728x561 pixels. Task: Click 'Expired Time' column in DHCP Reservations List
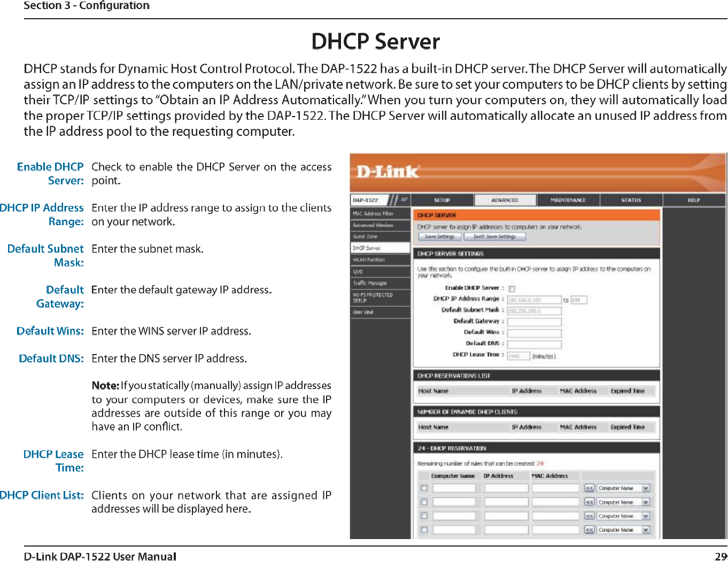pos(628,391)
